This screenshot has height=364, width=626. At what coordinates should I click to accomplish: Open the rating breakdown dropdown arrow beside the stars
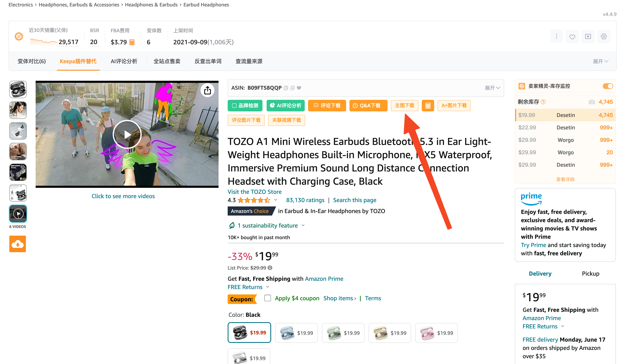pos(276,200)
